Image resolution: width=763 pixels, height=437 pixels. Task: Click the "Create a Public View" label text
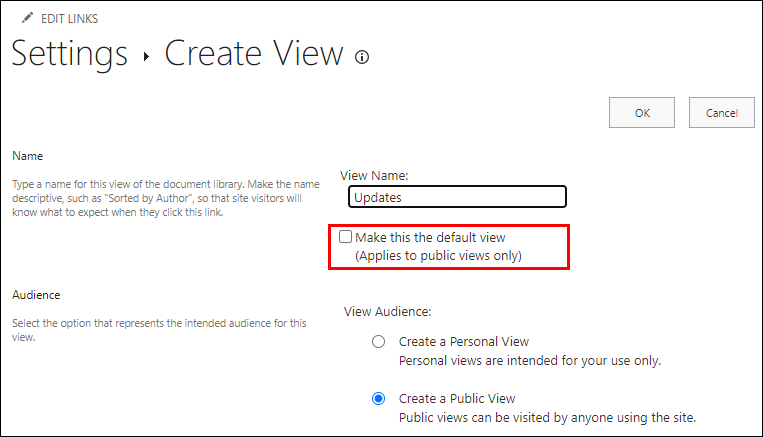pos(457,398)
